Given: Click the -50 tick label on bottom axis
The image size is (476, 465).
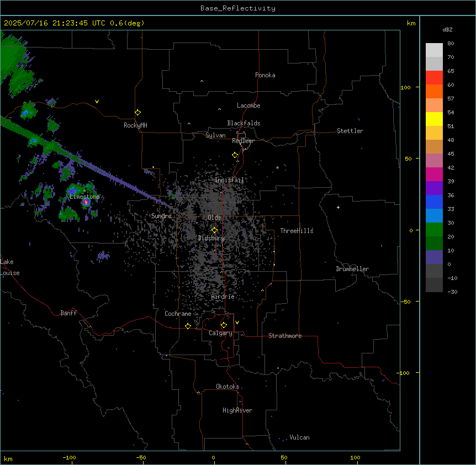Looking at the screenshot, I should (141, 457).
